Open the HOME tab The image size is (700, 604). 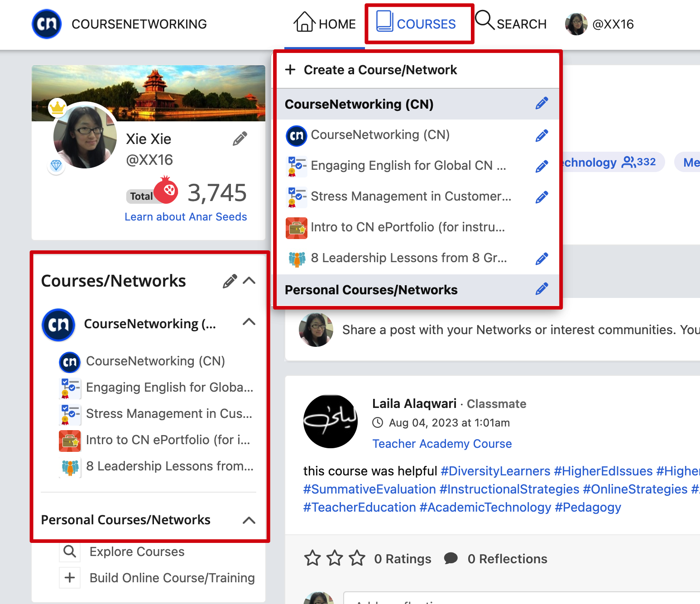(325, 23)
